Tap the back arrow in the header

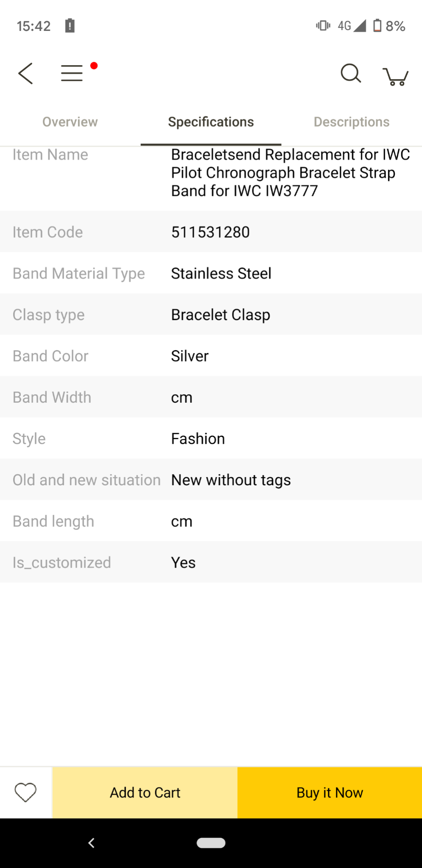(25, 73)
